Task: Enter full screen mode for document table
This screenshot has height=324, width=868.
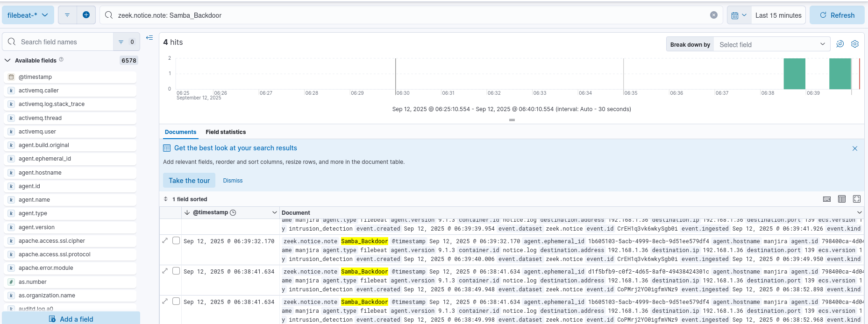Action: (x=857, y=199)
